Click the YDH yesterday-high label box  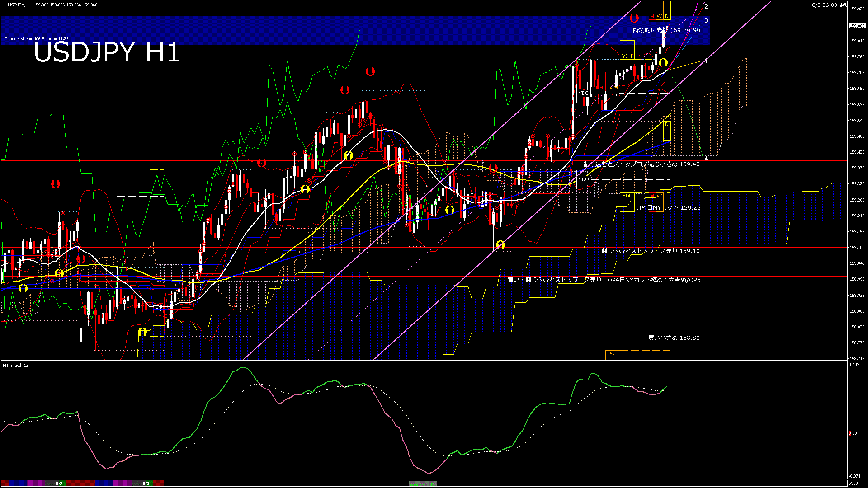pyautogui.click(x=627, y=49)
